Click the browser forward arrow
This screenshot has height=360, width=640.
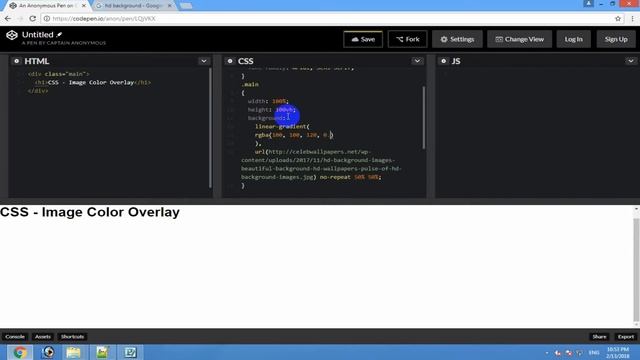[x=20, y=18]
